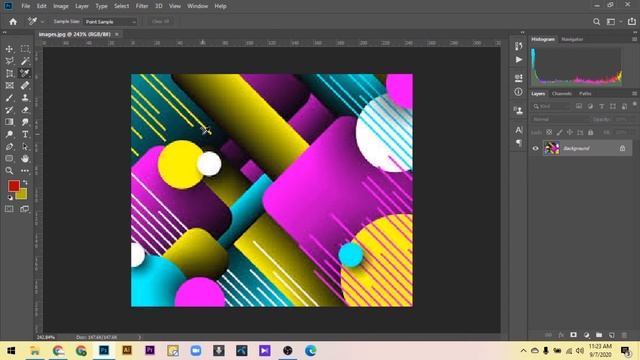This screenshot has width=640, height=360.
Task: Click the Search magnifier in options bar
Action: point(596,22)
